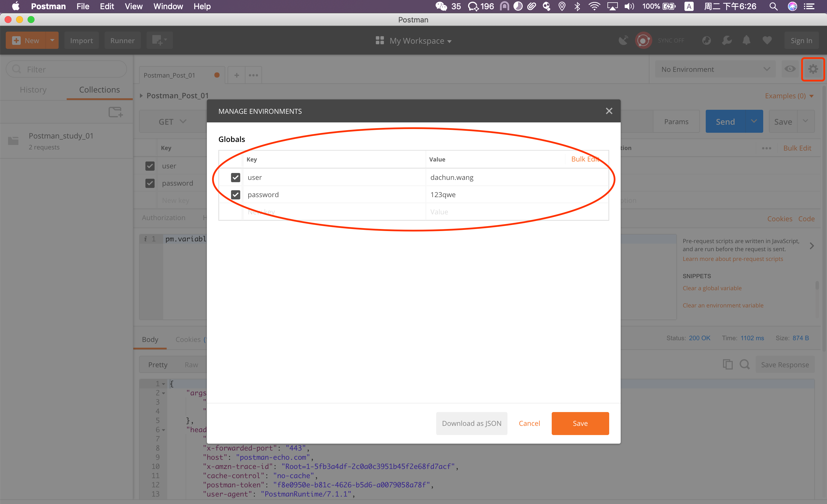827x504 pixels.
Task: Select the response Body tab
Action: point(150,339)
